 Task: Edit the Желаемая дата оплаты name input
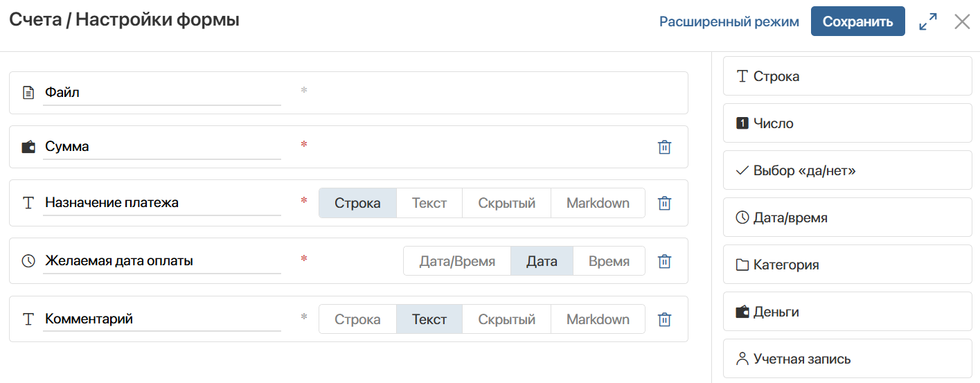(x=162, y=261)
